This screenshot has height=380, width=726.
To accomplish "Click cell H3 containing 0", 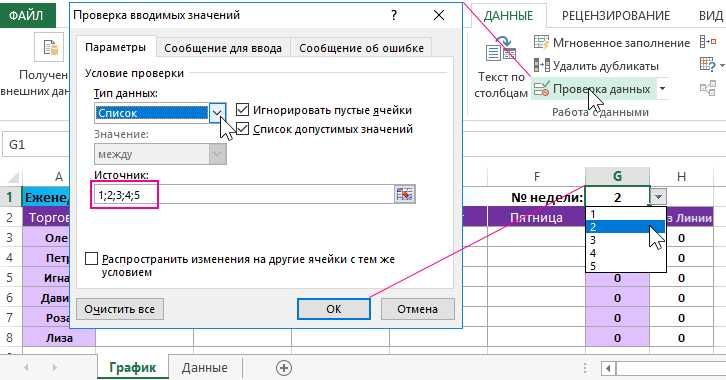I will coord(681,238).
